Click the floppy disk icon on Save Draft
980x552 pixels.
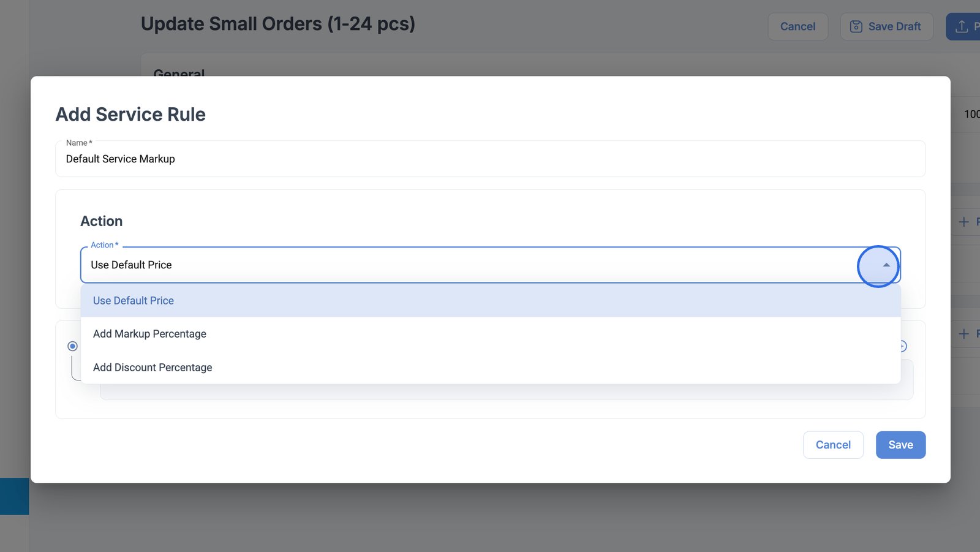tap(856, 26)
